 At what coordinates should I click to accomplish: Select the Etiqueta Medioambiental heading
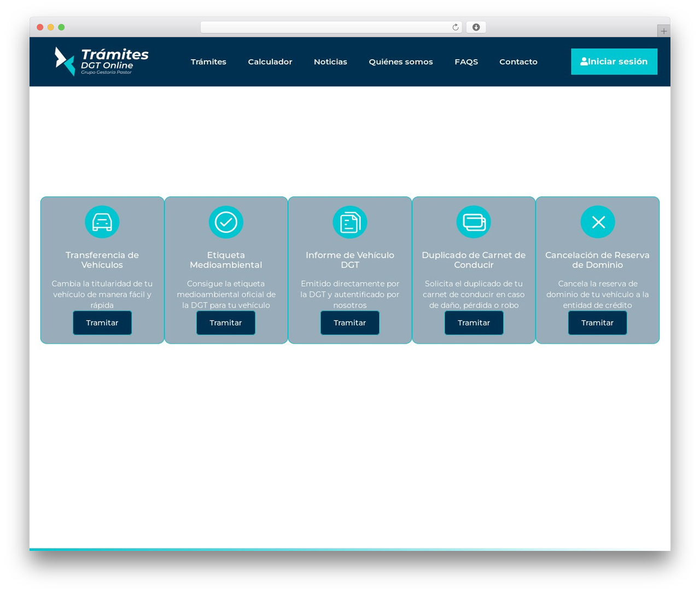226,260
